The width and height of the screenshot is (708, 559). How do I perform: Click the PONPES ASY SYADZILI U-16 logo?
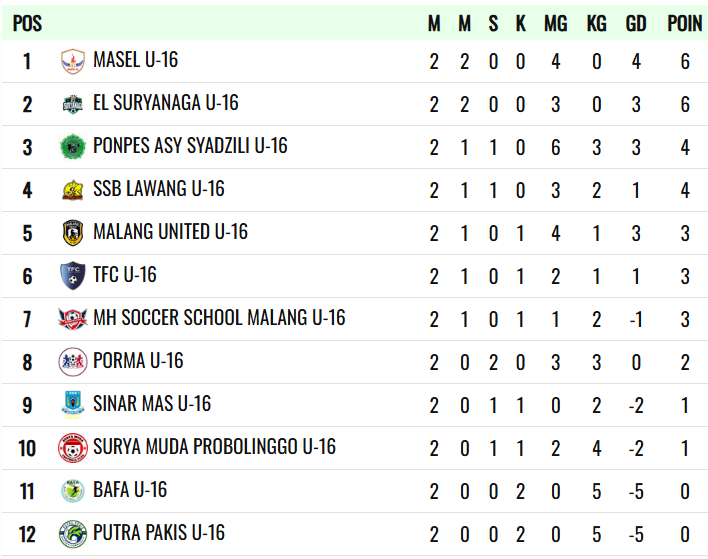[x=73, y=148]
